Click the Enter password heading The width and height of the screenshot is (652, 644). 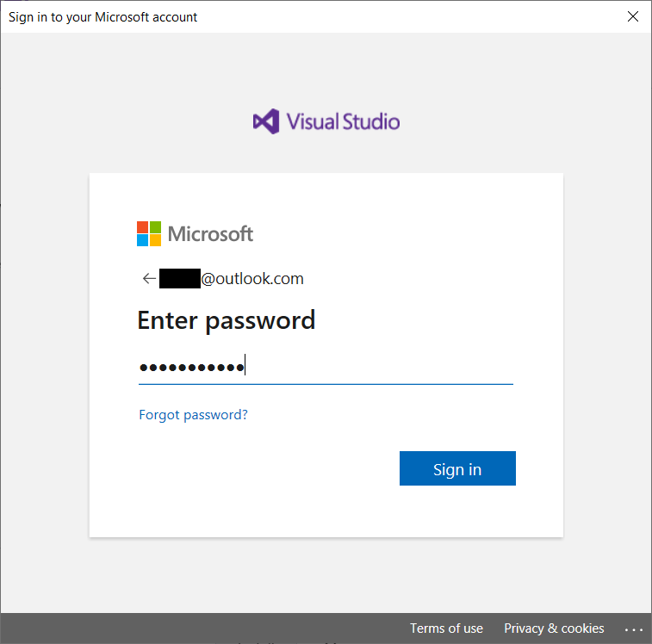click(x=226, y=320)
